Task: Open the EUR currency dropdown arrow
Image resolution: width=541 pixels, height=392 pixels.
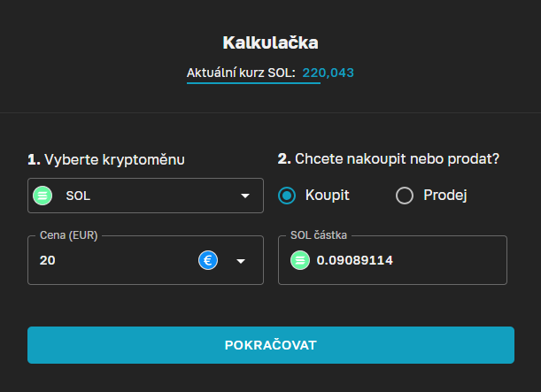Action: pyautogui.click(x=240, y=260)
